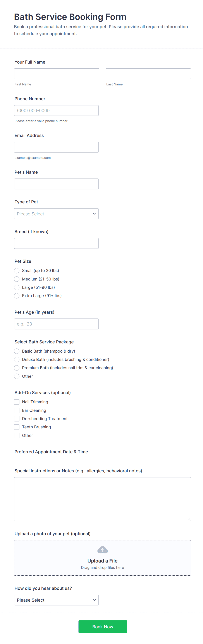Enable De-shedding Treatment add-on
The height and width of the screenshot is (644, 203).
(17, 419)
